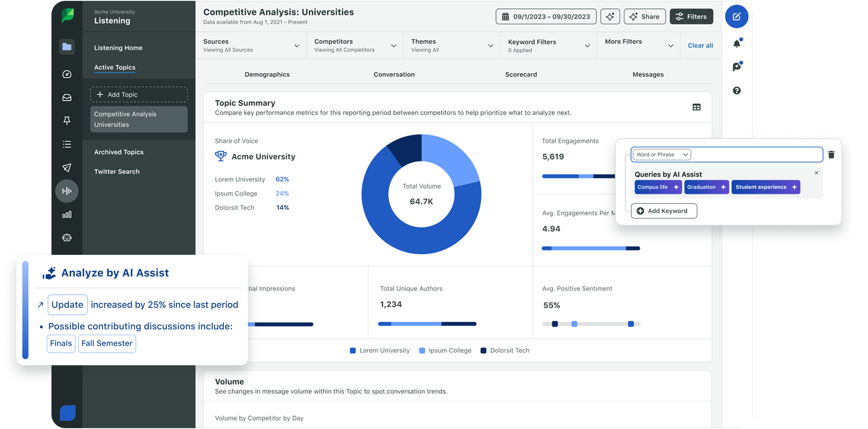Toggle the Compus life AI query pill
This screenshot has width=868, height=429.
[x=658, y=187]
